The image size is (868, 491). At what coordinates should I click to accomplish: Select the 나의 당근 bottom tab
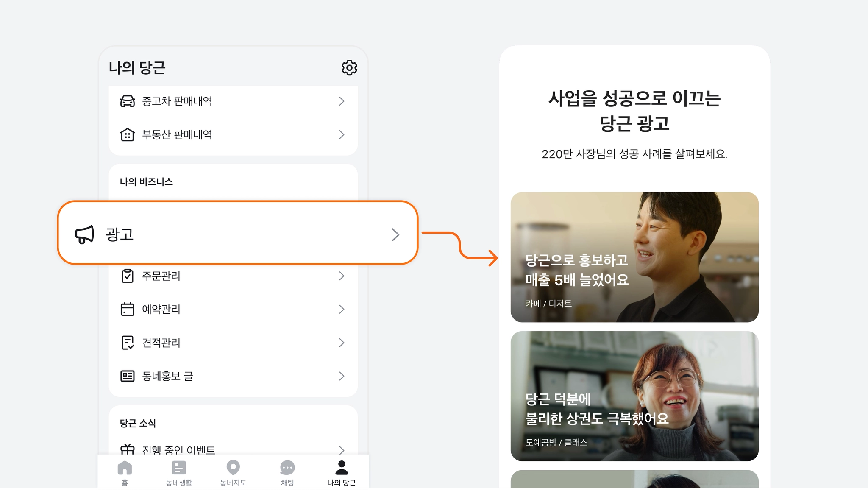click(342, 473)
